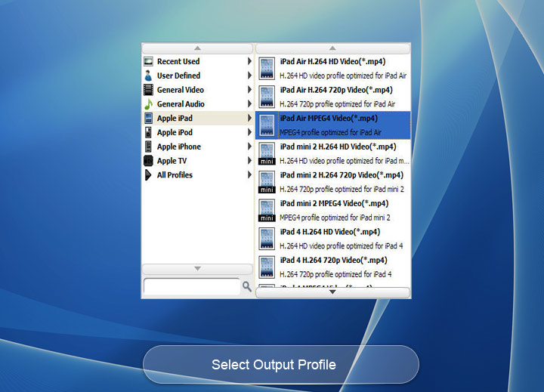The image size is (544, 392).
Task: Select 'iPad 4 H.264 HD Video(*.mp4)' profile
Action: tap(333, 239)
